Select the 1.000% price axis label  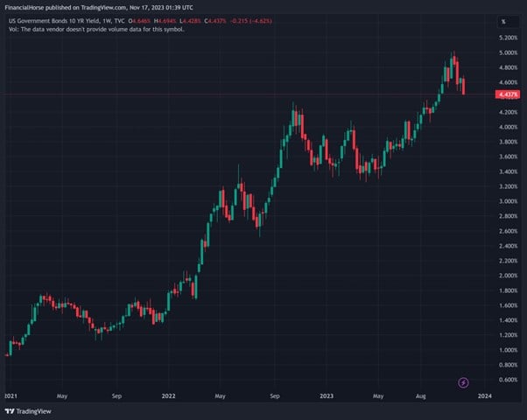pyautogui.click(x=508, y=350)
